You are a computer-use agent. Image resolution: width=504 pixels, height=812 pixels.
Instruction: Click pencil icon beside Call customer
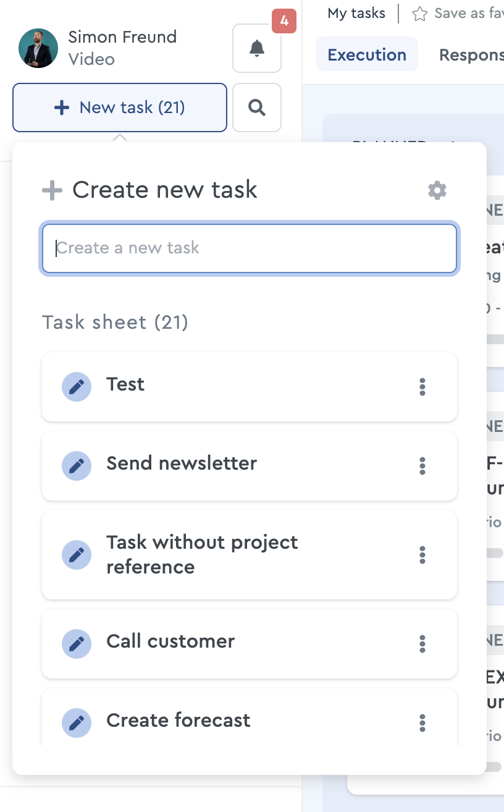coord(77,644)
